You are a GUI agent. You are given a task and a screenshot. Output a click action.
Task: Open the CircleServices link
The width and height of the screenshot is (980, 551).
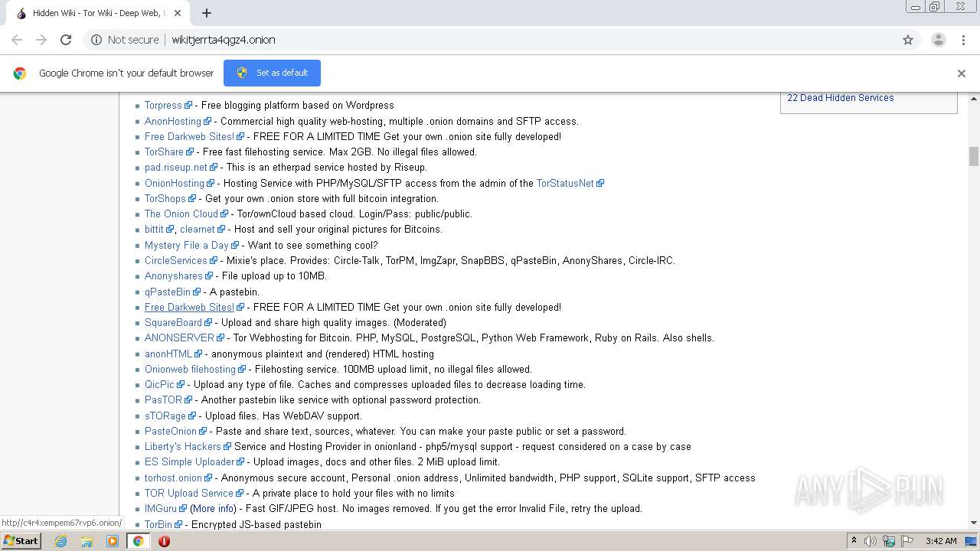176,260
